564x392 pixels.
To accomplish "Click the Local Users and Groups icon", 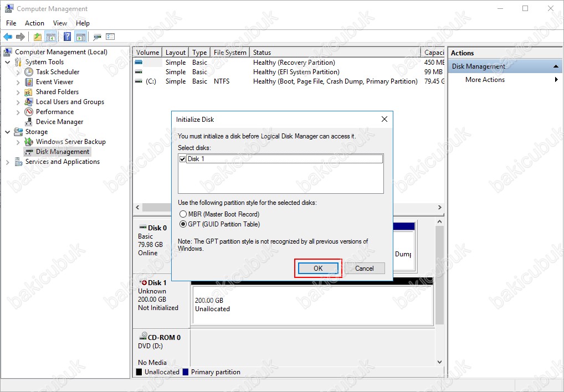I will coord(29,102).
